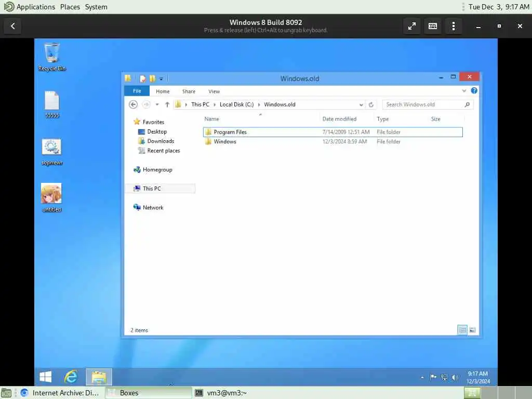
Task: Launch Internet Explorer from taskbar
Action: pos(71,377)
